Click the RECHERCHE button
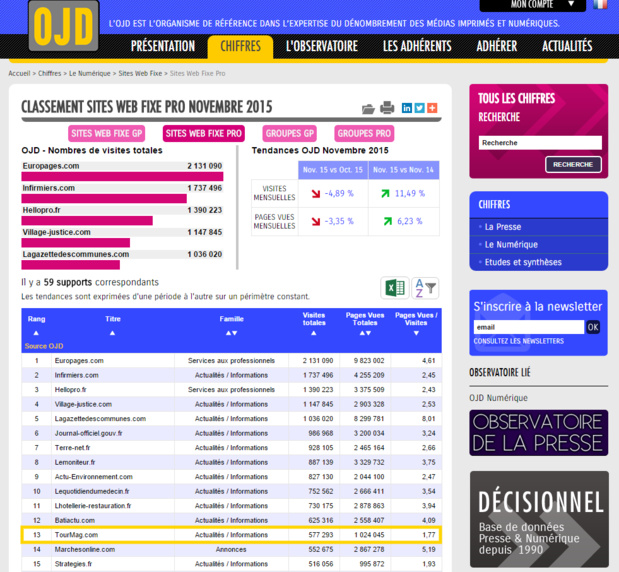Image resolution: width=619 pixels, height=572 pixels. click(x=573, y=164)
